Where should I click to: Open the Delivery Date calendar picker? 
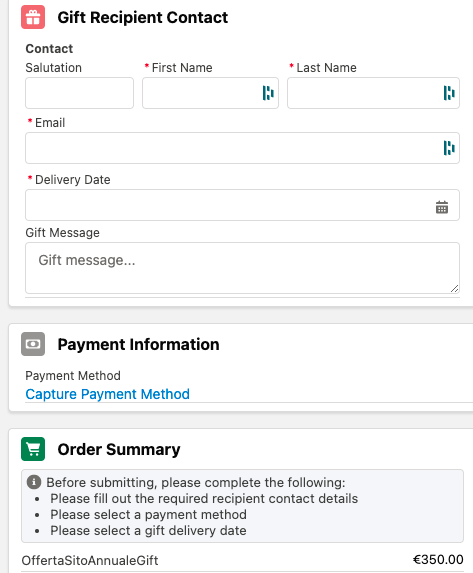click(x=442, y=207)
